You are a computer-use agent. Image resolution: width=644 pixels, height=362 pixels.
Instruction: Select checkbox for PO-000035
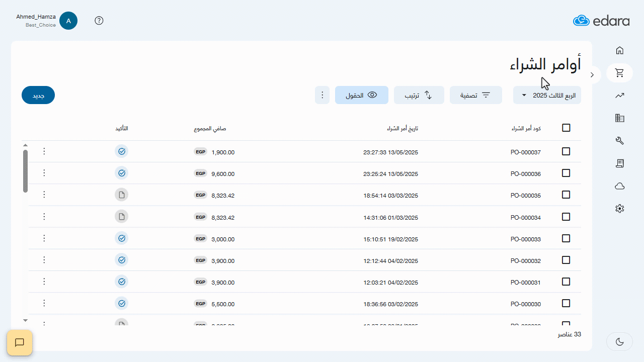566,195
